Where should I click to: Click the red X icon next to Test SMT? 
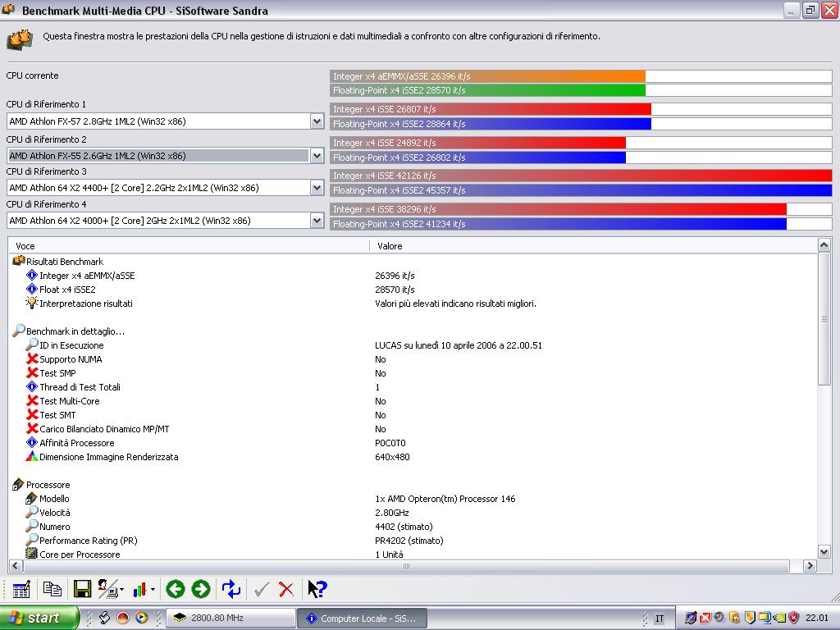coord(32,414)
